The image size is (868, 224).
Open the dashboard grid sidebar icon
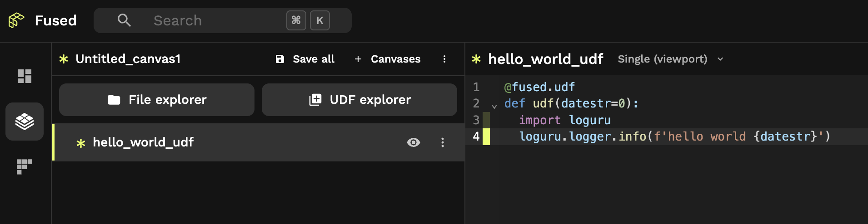coord(25,76)
